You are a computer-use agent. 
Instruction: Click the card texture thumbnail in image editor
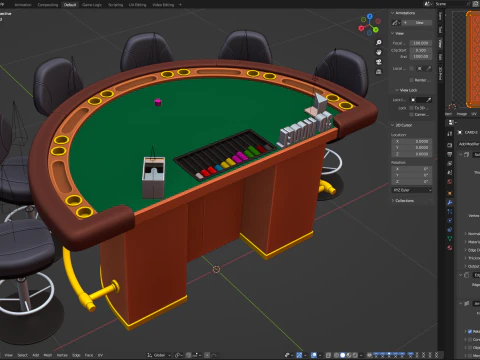click(473, 59)
